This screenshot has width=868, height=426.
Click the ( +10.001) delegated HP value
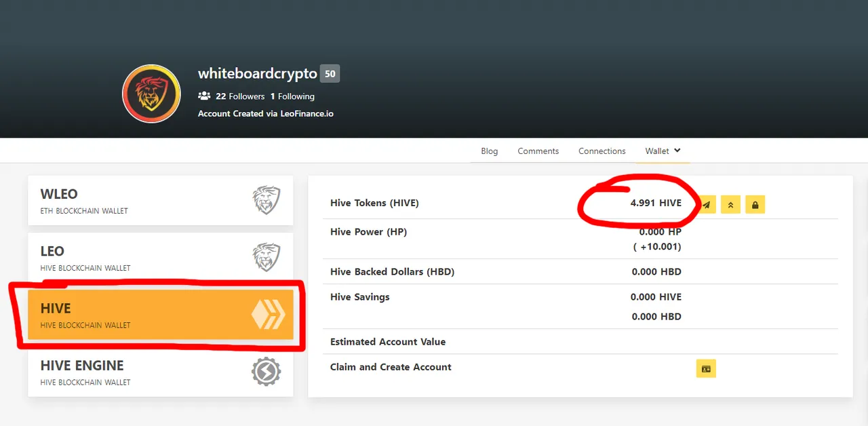coord(657,247)
